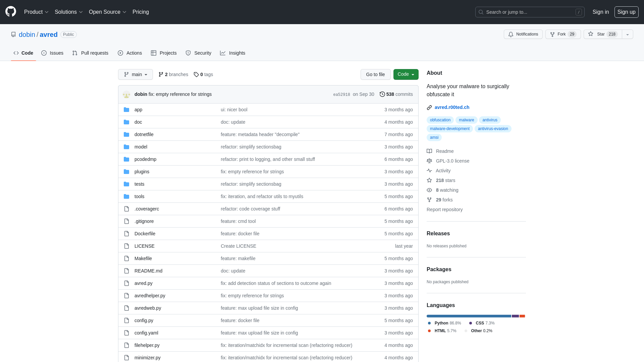Open the green Code dropdown
Viewport: 644px width, 362px height.
coord(406,74)
